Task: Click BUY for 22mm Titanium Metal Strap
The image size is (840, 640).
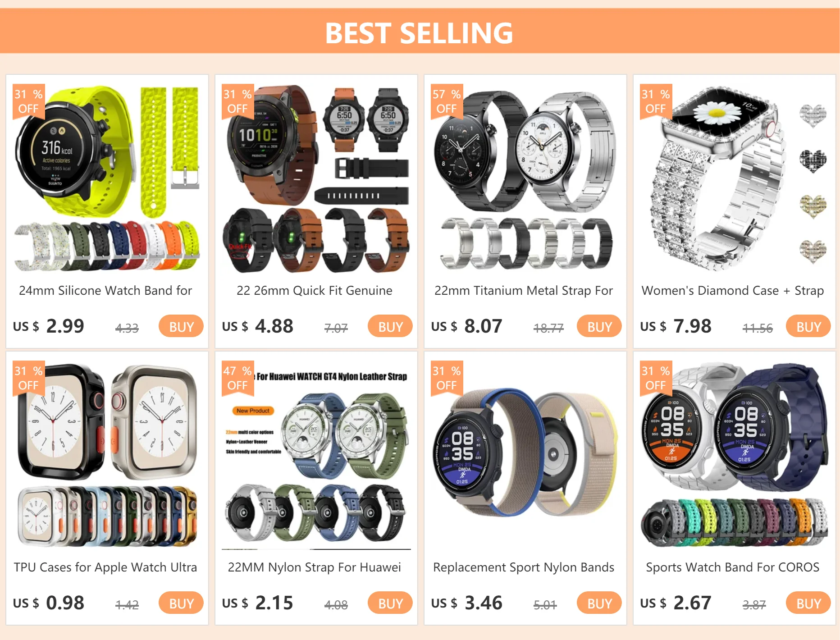Action: point(599,326)
